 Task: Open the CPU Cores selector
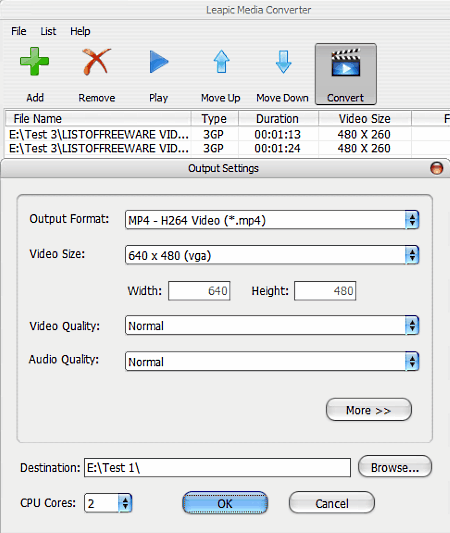click(125, 503)
